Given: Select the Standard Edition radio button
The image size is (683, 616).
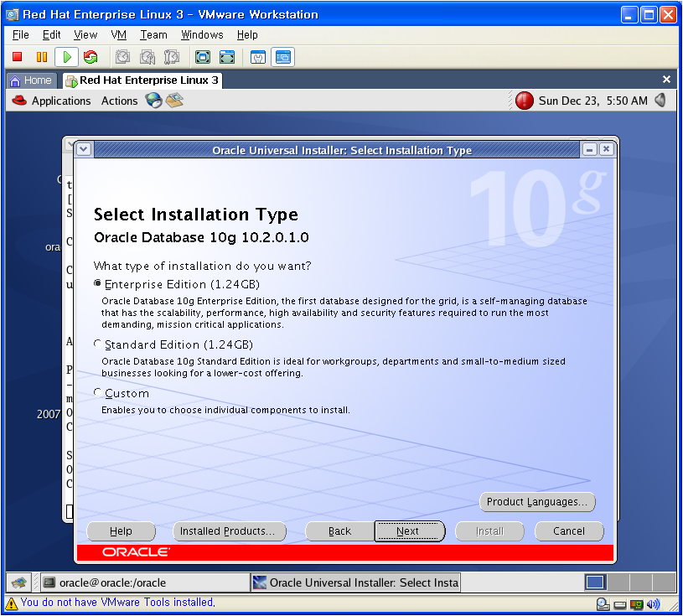Looking at the screenshot, I should [x=98, y=344].
